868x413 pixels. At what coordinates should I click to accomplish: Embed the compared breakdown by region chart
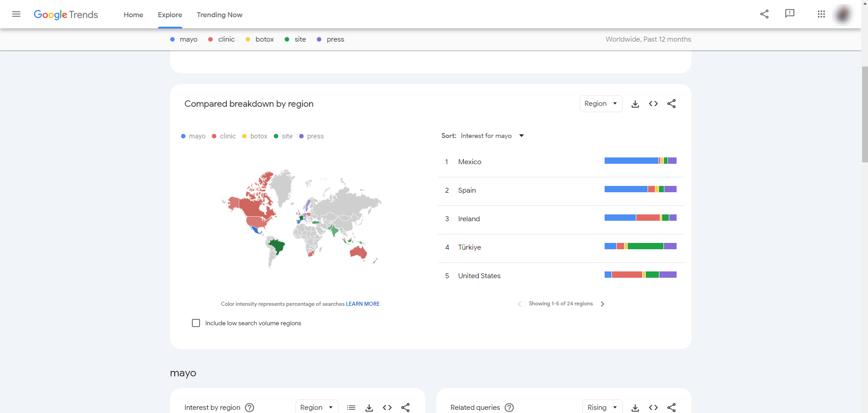pos(653,104)
